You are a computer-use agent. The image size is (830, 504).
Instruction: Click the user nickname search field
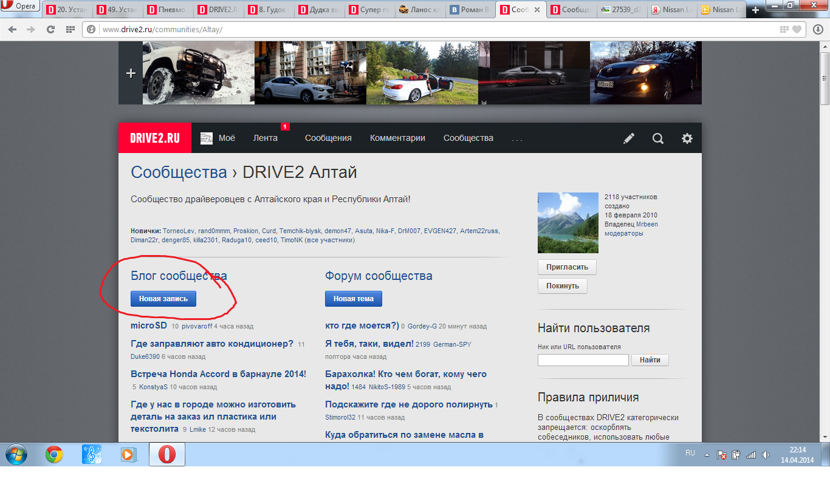[583, 360]
